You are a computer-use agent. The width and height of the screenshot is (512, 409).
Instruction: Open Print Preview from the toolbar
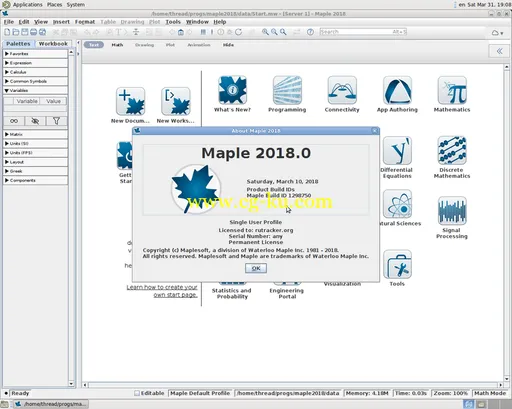42,32
